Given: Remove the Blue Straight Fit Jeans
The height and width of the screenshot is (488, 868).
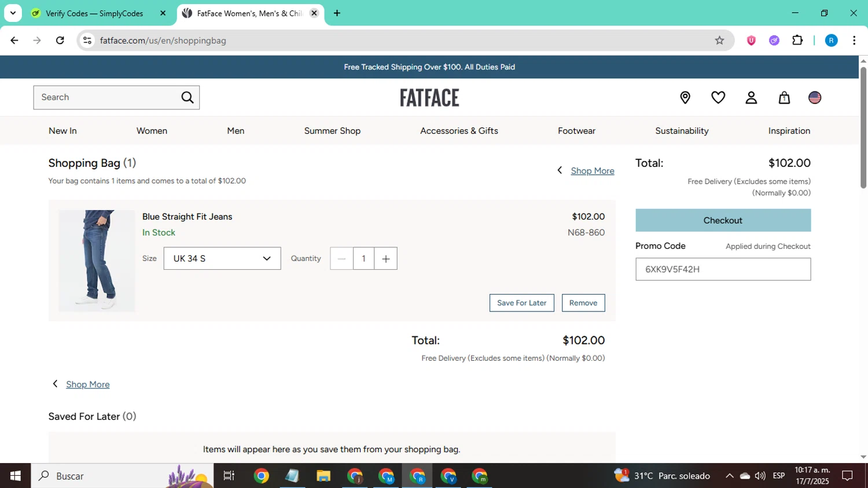Looking at the screenshot, I should 583,303.
